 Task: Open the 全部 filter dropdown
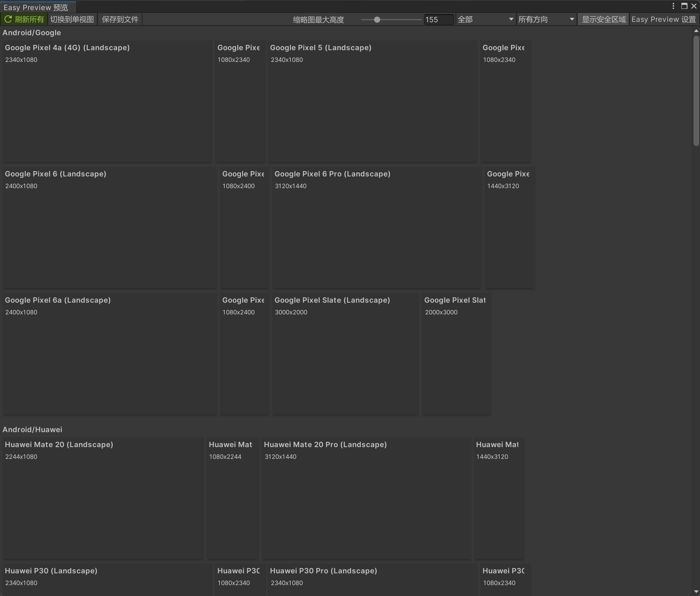[x=485, y=19]
